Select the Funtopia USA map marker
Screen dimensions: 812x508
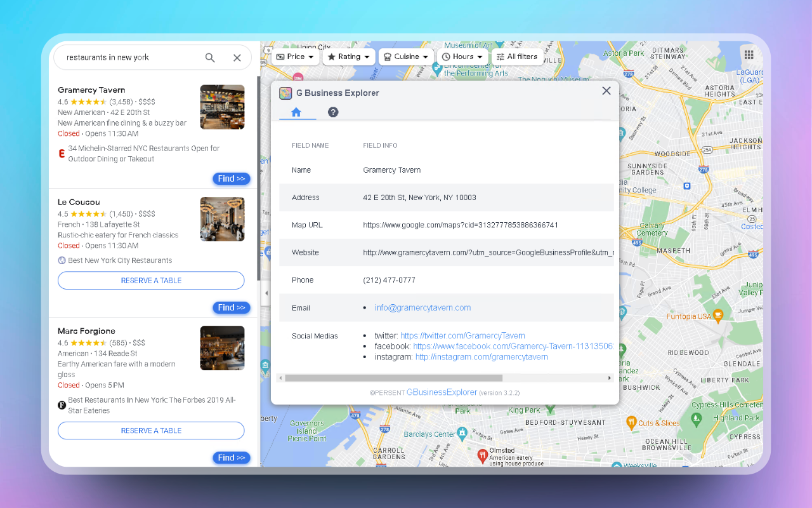pyautogui.click(x=717, y=316)
